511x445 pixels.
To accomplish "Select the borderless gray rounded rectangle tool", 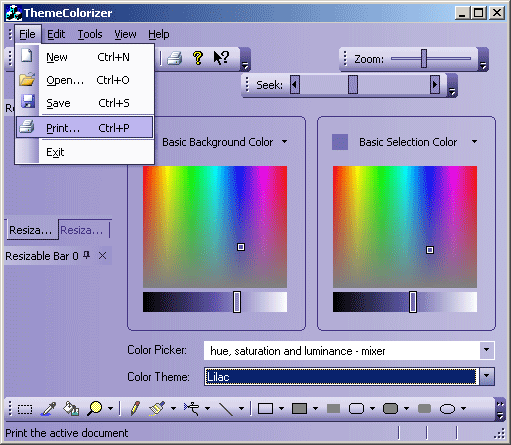I will (424, 408).
